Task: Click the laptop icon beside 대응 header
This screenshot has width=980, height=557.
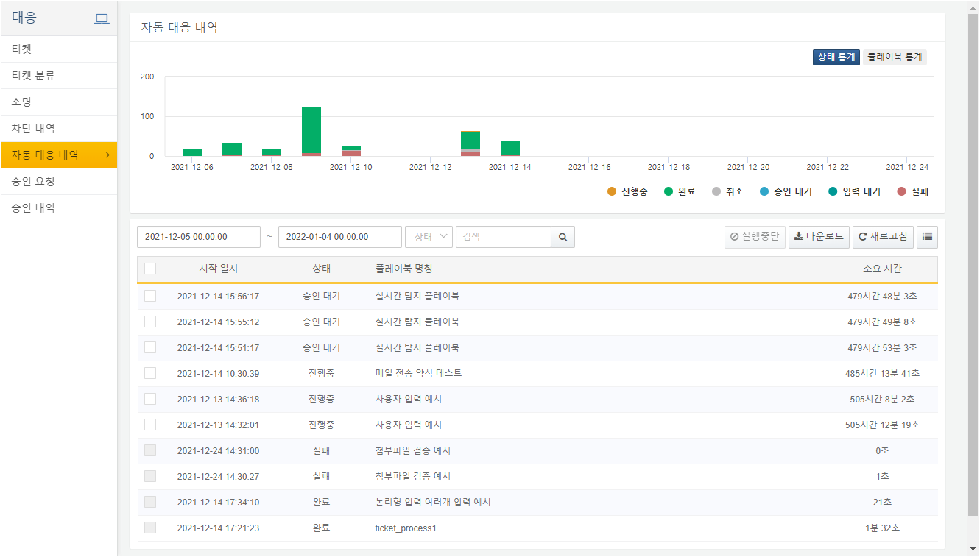Action: (x=102, y=18)
